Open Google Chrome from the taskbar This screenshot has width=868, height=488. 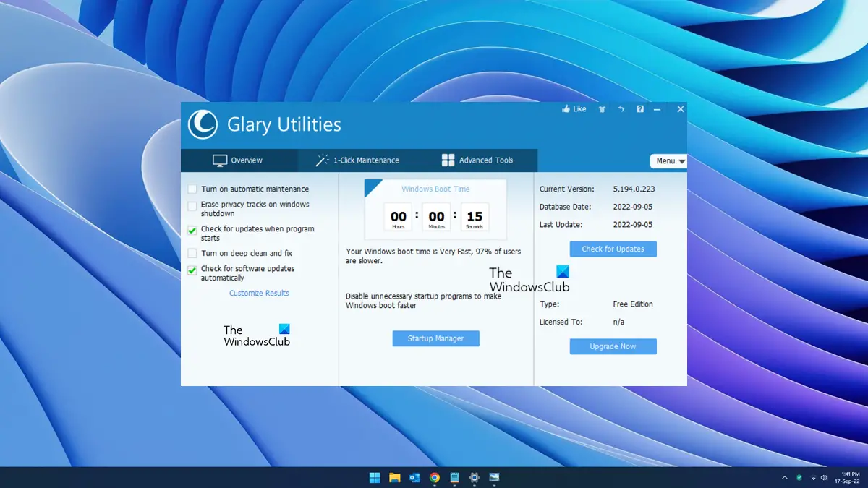coord(435,477)
